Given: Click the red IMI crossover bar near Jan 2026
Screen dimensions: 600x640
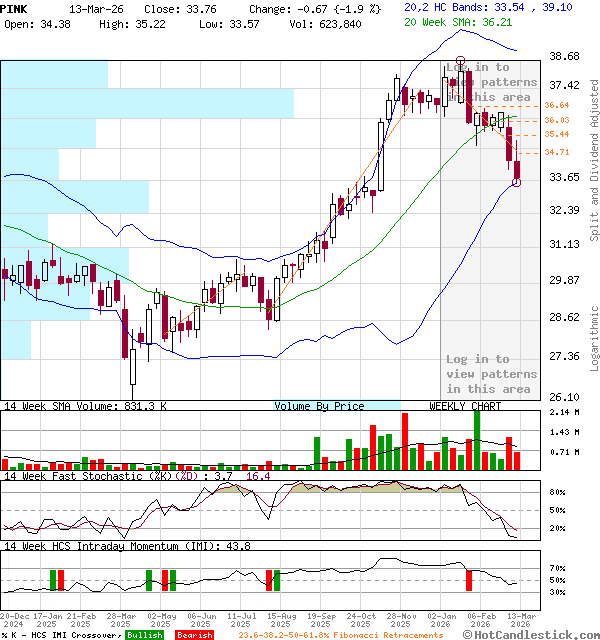Looking at the screenshot, I should pyautogui.click(x=469, y=579).
